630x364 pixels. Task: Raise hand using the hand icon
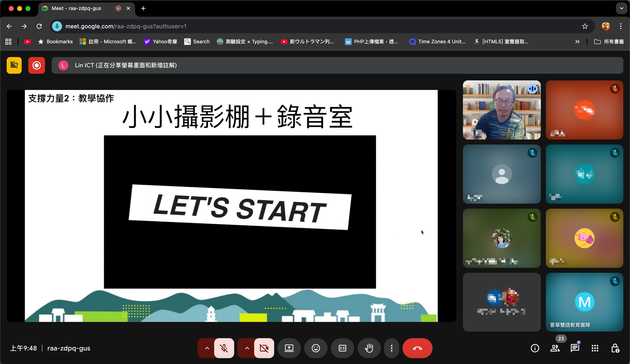369,348
